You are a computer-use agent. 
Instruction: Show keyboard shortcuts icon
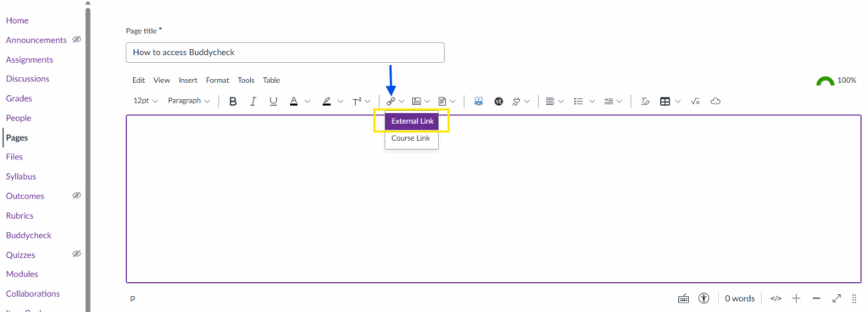click(x=684, y=298)
